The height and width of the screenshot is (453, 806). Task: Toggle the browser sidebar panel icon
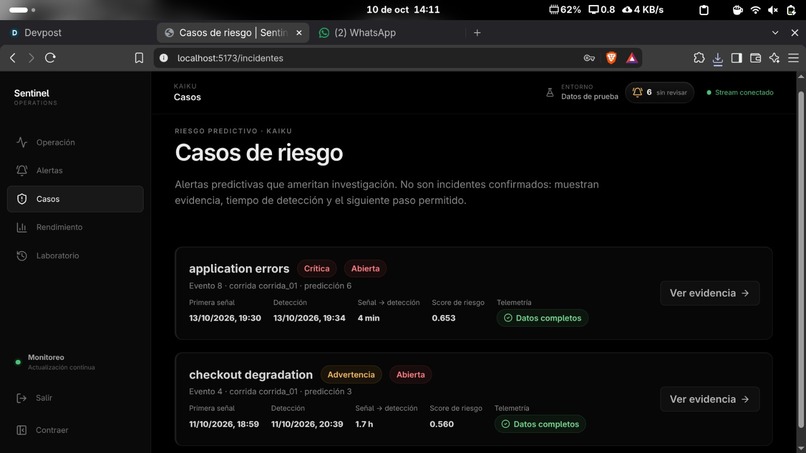tap(737, 58)
